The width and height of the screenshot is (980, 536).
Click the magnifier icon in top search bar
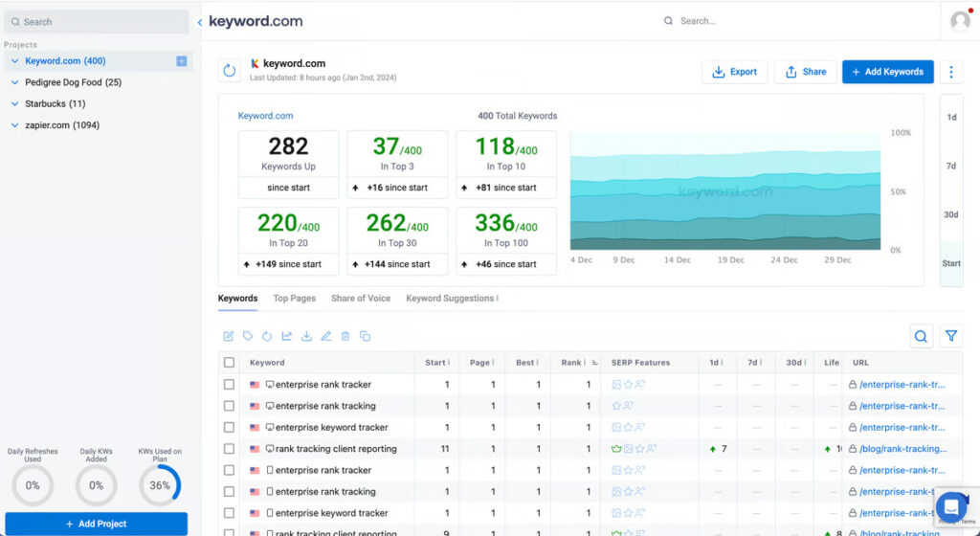(x=668, y=21)
